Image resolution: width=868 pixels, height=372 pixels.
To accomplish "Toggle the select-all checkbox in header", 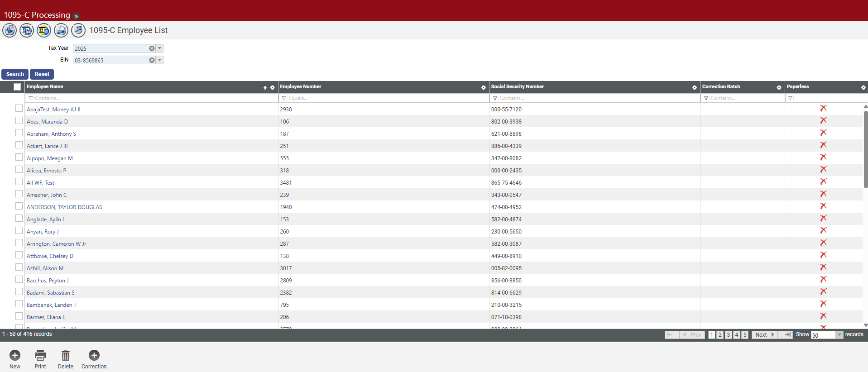I will pyautogui.click(x=17, y=87).
